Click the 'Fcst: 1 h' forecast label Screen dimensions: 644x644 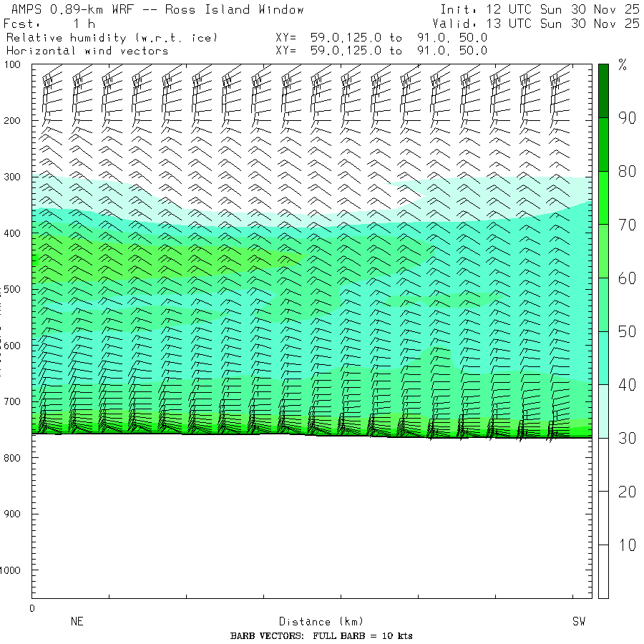tap(49, 24)
